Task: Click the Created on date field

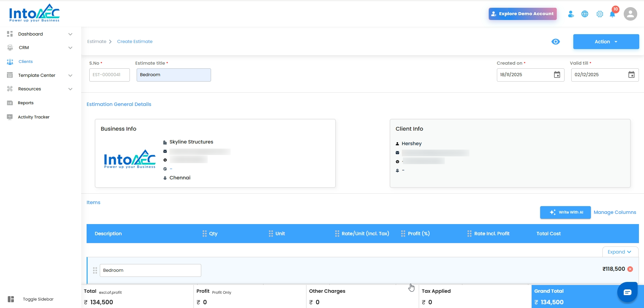Action: pos(530,75)
